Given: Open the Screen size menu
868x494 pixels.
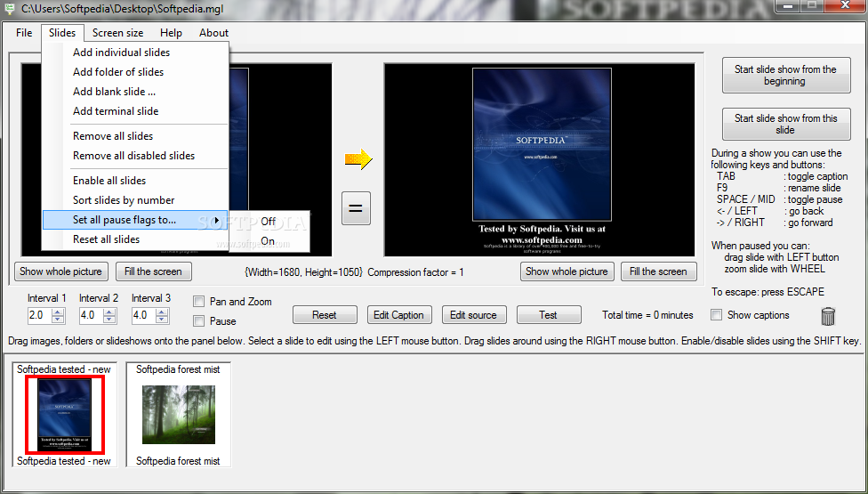Looking at the screenshot, I should tap(117, 33).
